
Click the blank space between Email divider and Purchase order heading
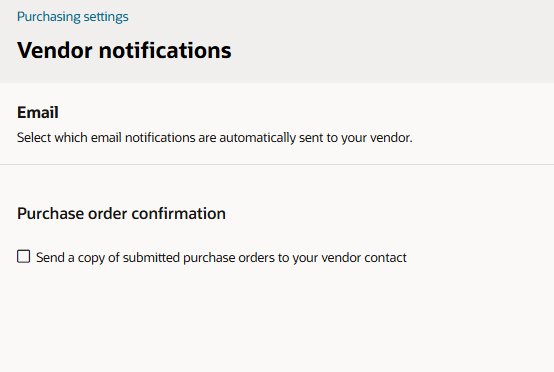[277, 185]
